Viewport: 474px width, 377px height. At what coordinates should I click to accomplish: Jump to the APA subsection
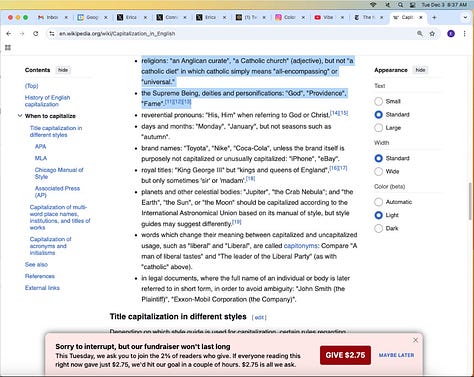(x=40, y=146)
